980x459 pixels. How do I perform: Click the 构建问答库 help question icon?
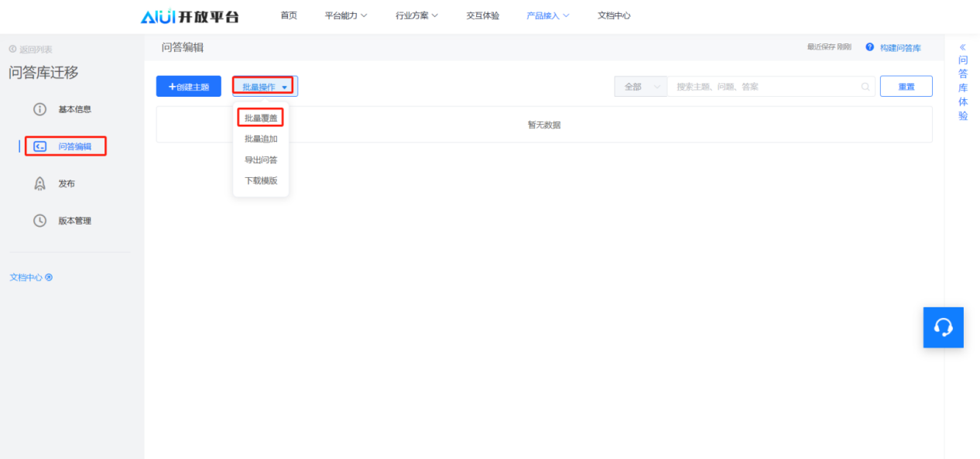click(x=869, y=47)
